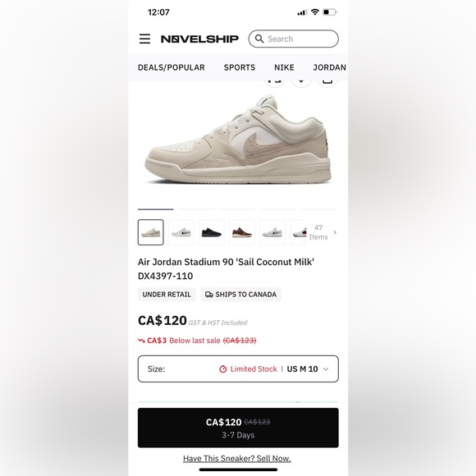Screen dimensions: 476x476
Task: Select the black sneaker colorway thumbnail
Action: 212,232
